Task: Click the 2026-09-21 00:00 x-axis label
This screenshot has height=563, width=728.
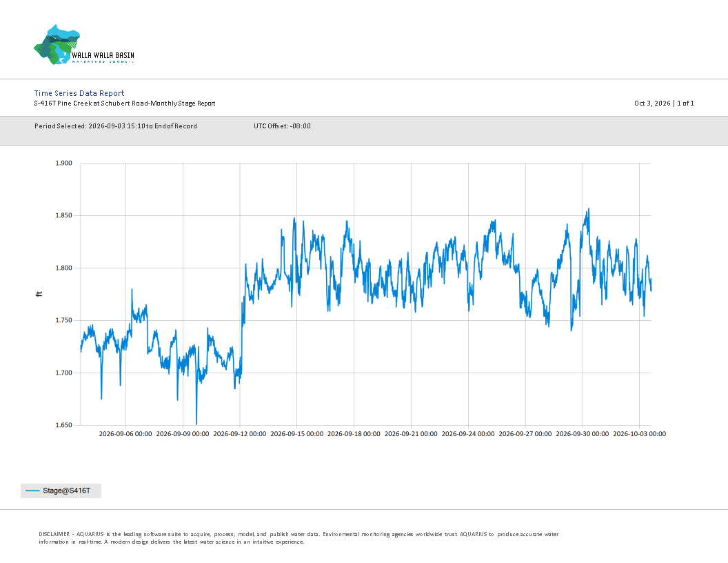Action: pos(411,434)
